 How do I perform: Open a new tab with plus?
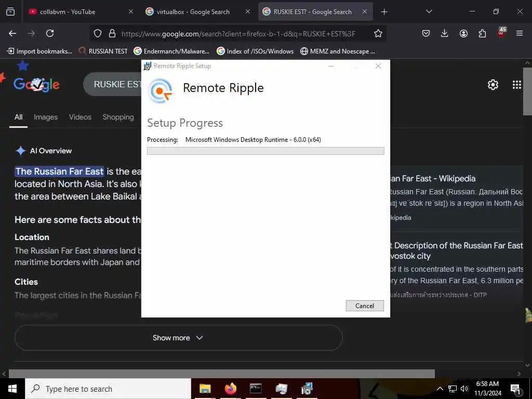tap(384, 12)
